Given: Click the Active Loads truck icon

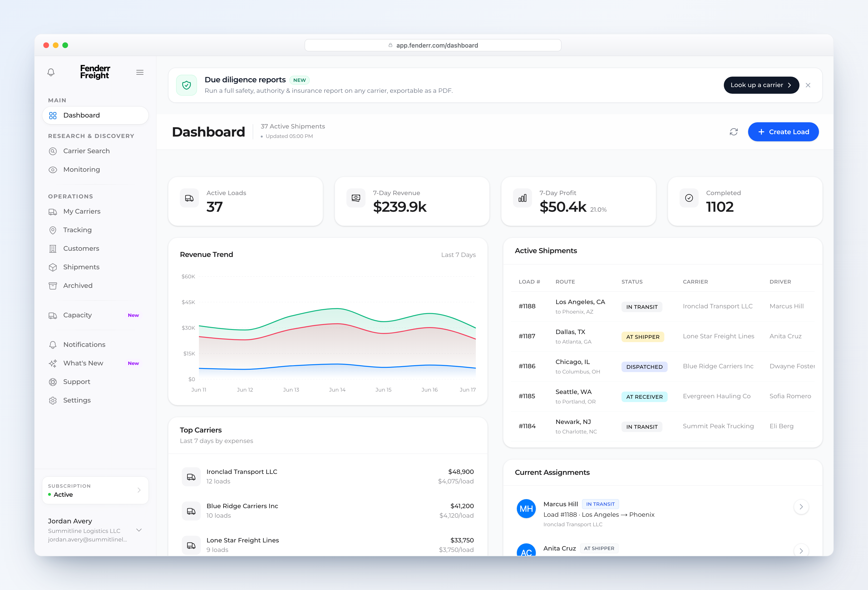Looking at the screenshot, I should click(x=189, y=198).
